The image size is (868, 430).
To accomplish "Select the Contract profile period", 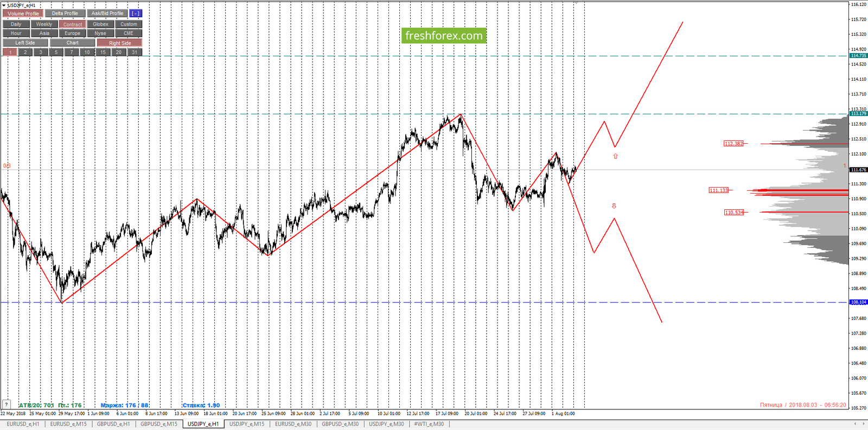I will (73, 24).
